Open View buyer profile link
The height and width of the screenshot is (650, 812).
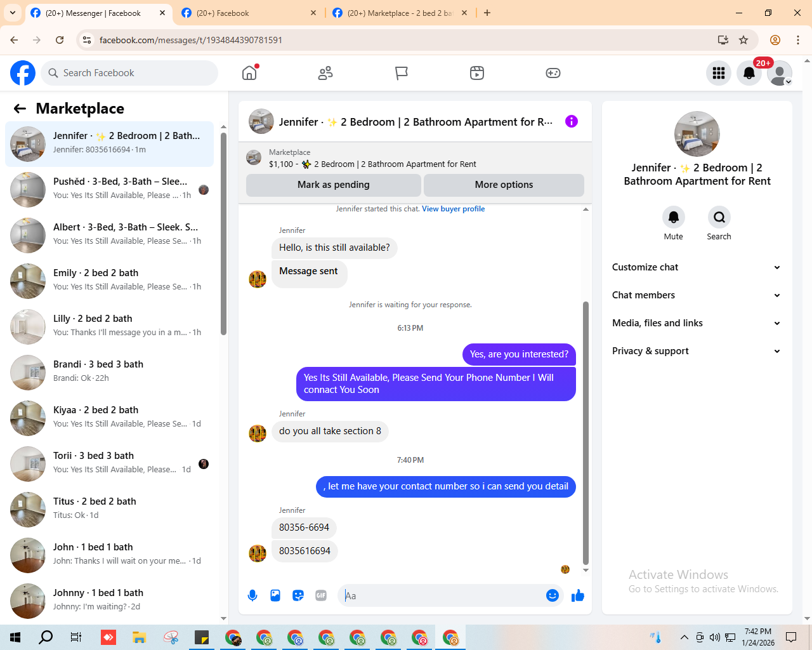pyautogui.click(x=453, y=209)
